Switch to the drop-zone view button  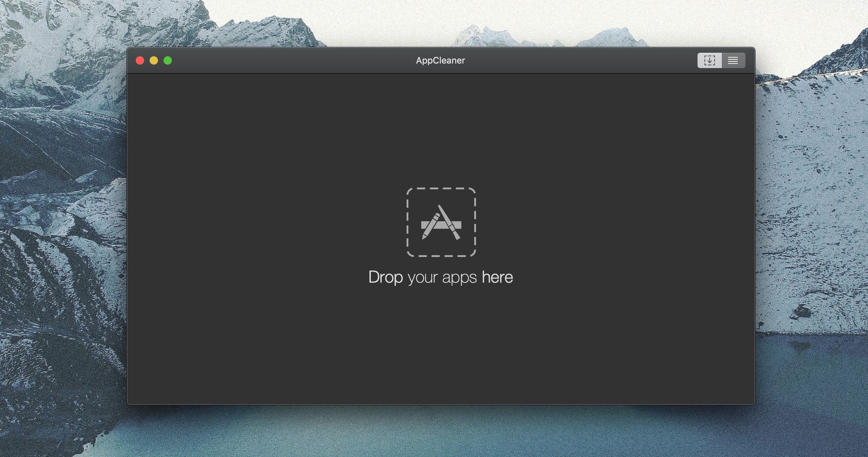click(x=709, y=60)
